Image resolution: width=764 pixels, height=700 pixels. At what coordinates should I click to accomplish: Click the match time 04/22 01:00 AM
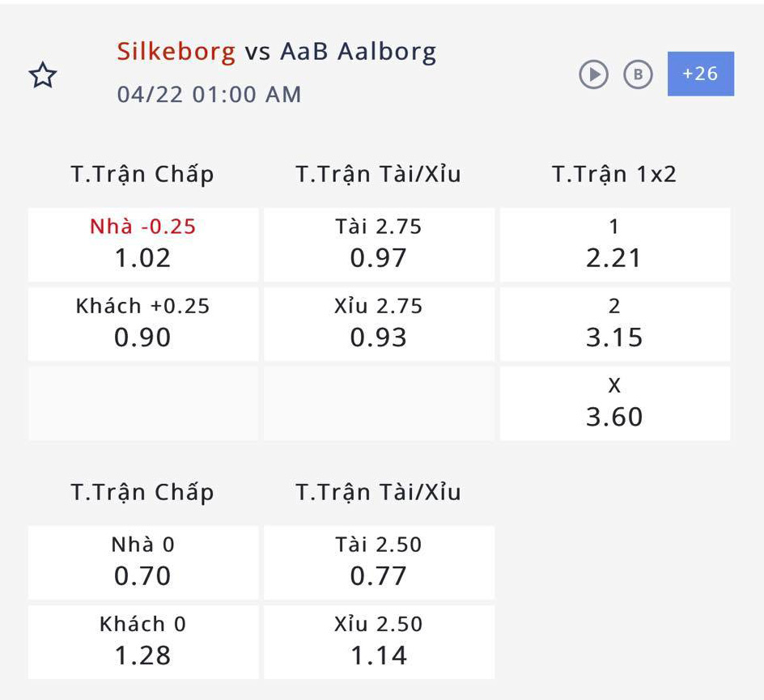tap(209, 95)
